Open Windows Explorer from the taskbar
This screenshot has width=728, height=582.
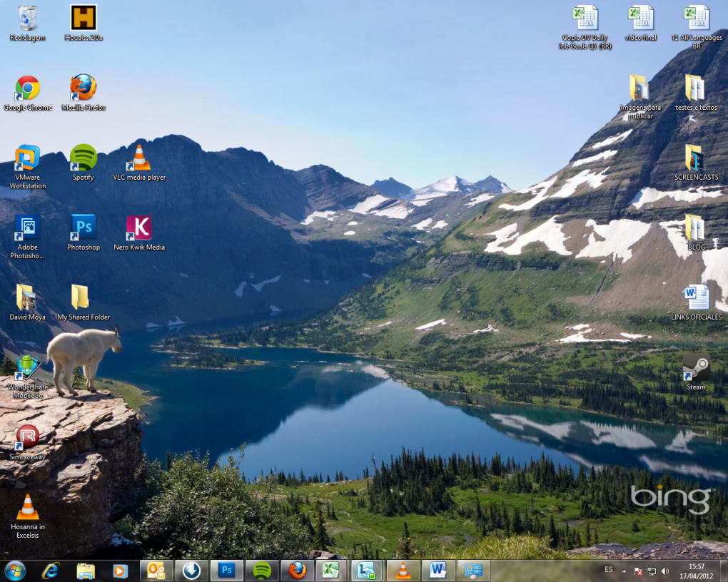[x=86, y=570]
